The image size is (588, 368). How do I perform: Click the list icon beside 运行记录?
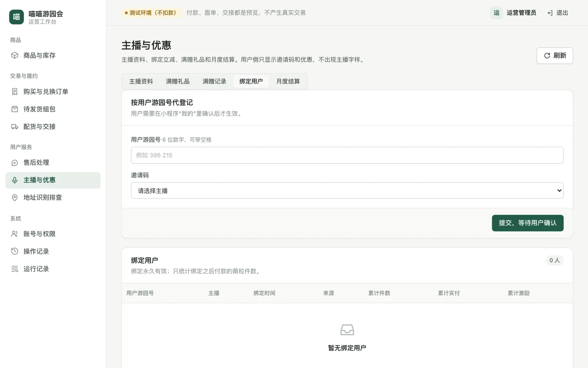point(15,269)
